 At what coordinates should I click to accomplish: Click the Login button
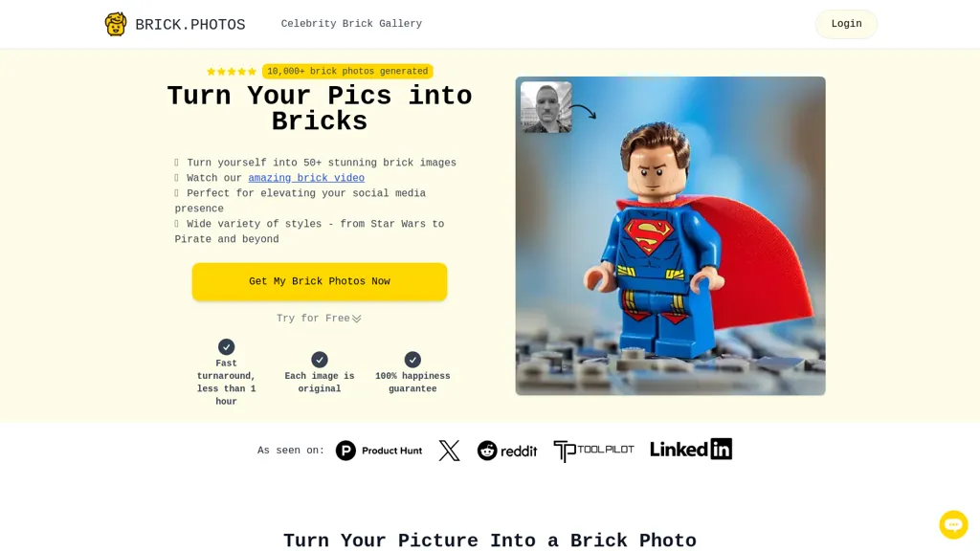click(846, 24)
